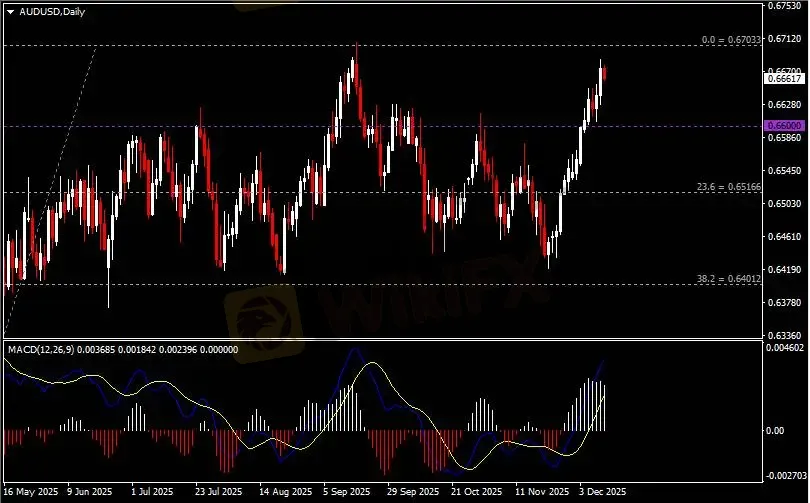Image resolution: width=810 pixels, height=503 pixels.
Task: Click the 3 Dec 2025 date label
Action: (x=602, y=492)
